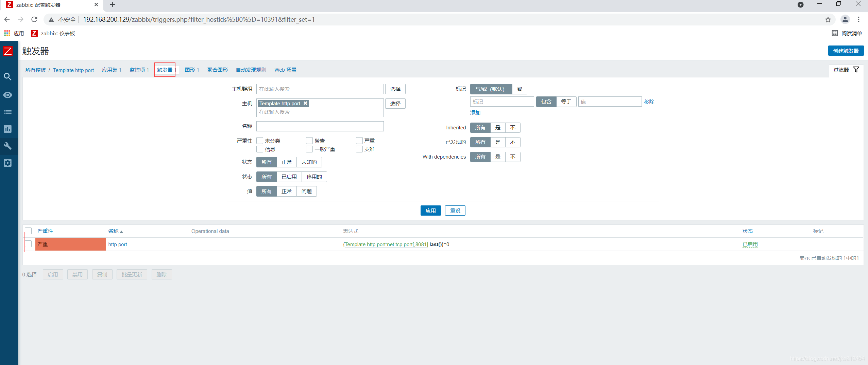Open the reading list
Screen dimensions: 868x365
847,33
